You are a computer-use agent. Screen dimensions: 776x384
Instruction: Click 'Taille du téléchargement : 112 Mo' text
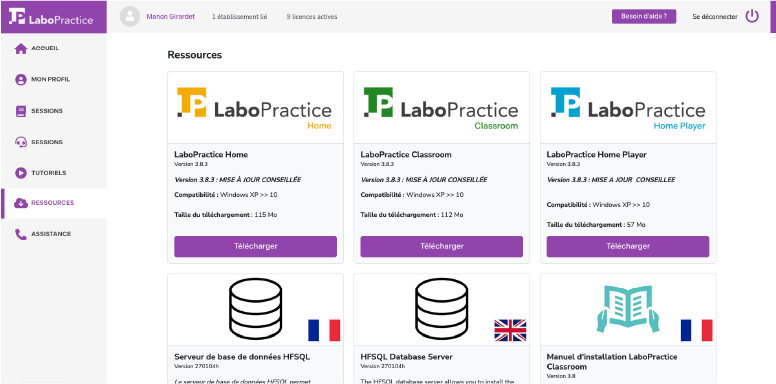pos(412,215)
